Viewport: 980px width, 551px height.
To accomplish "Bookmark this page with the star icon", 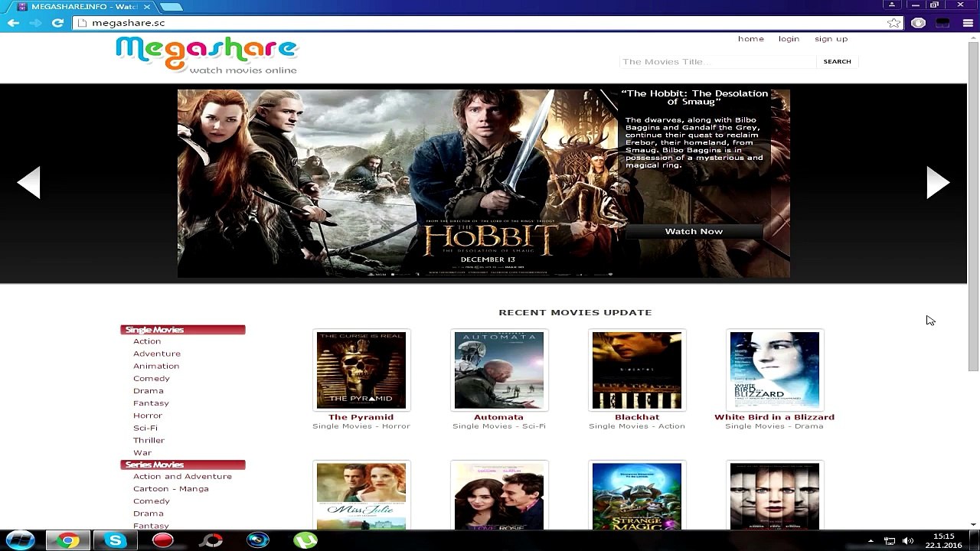I will point(893,23).
